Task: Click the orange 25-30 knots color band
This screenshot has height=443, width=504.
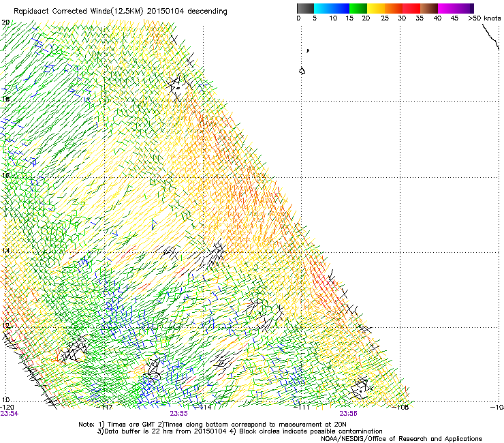Action: pos(394,8)
